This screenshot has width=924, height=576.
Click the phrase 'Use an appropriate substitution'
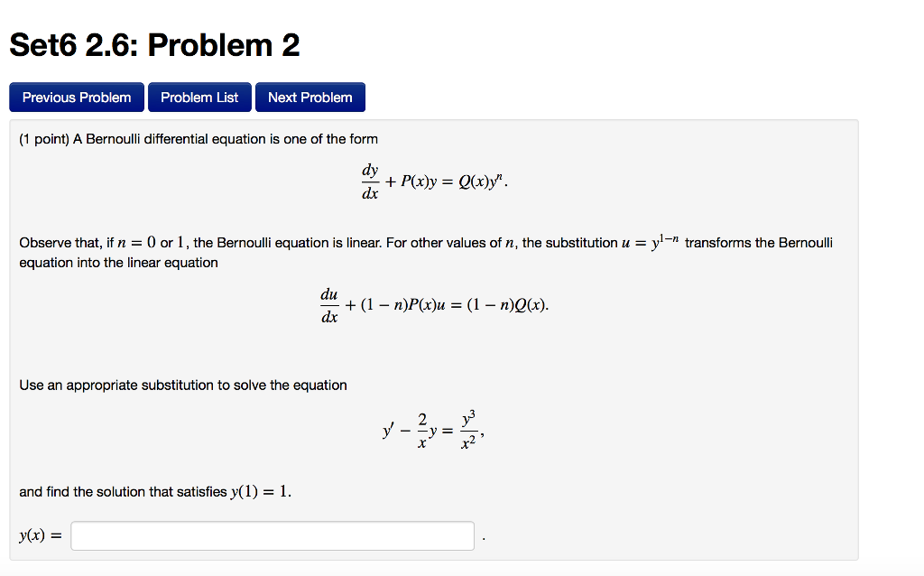117,385
